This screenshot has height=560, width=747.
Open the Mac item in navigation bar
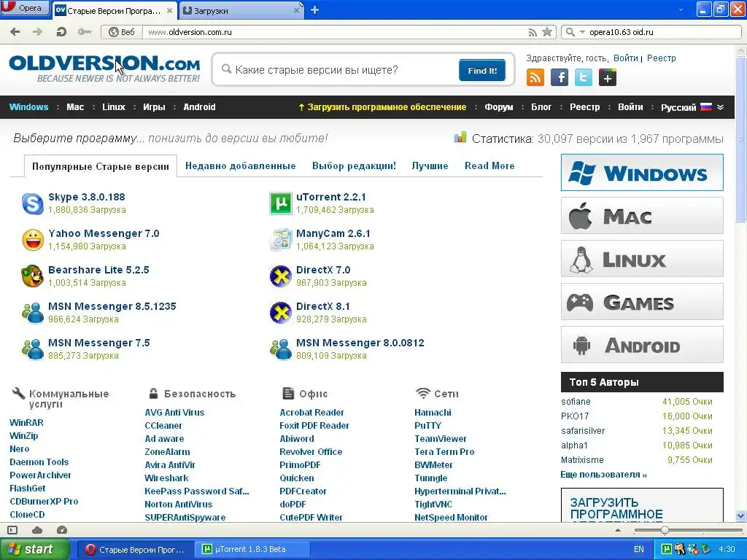tap(75, 107)
